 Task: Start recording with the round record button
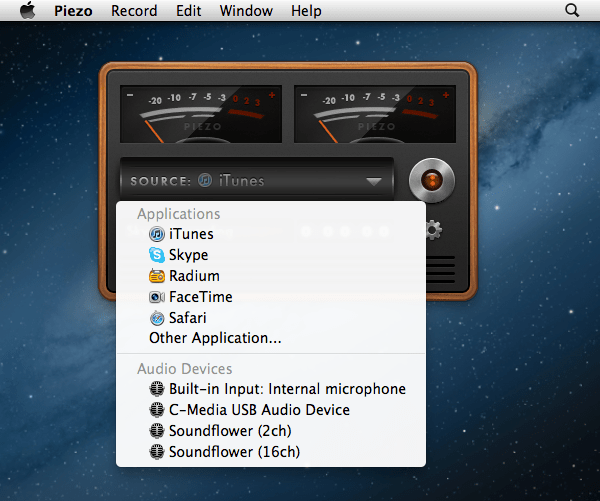(x=432, y=180)
